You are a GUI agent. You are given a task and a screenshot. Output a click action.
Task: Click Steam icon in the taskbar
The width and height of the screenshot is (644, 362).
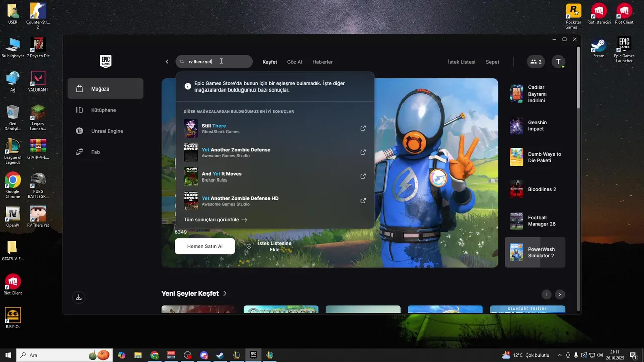[220, 355]
